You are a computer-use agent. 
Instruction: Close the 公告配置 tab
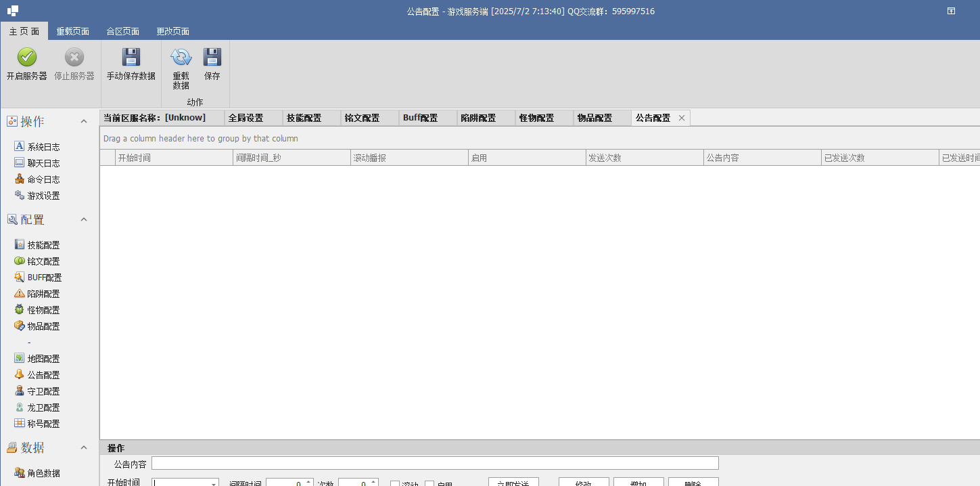click(x=682, y=118)
